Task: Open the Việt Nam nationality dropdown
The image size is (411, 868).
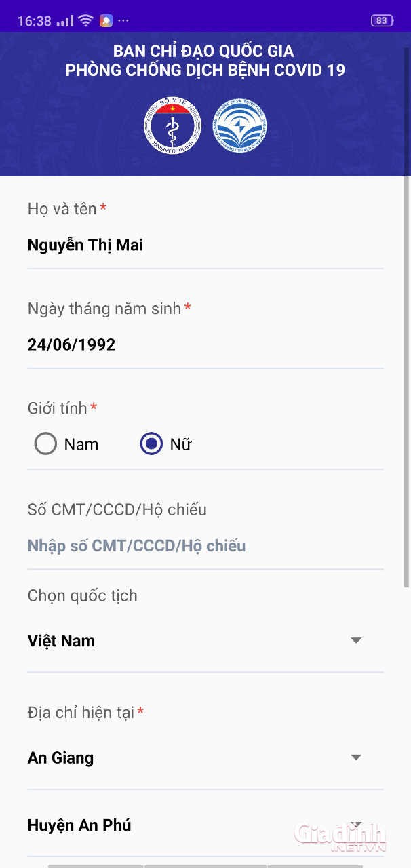Action: pos(205,641)
